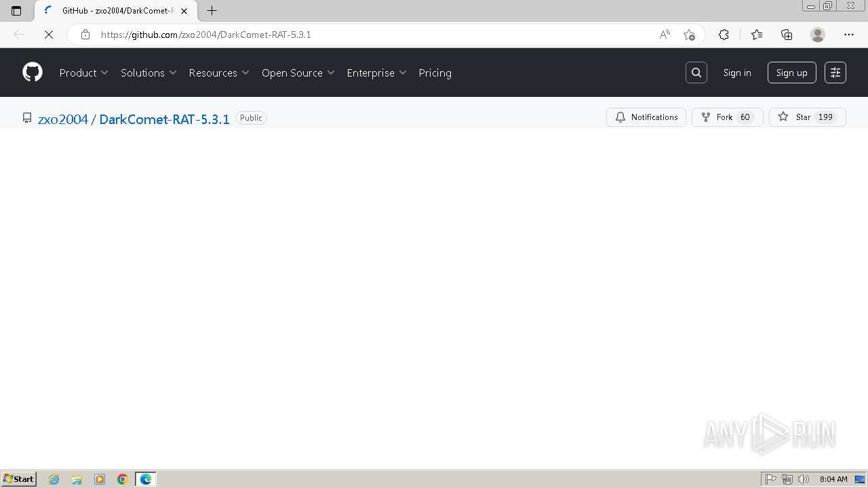Viewport: 868px width, 488px height.
Task: Open Action Center flag tray icon
Action: click(771, 479)
